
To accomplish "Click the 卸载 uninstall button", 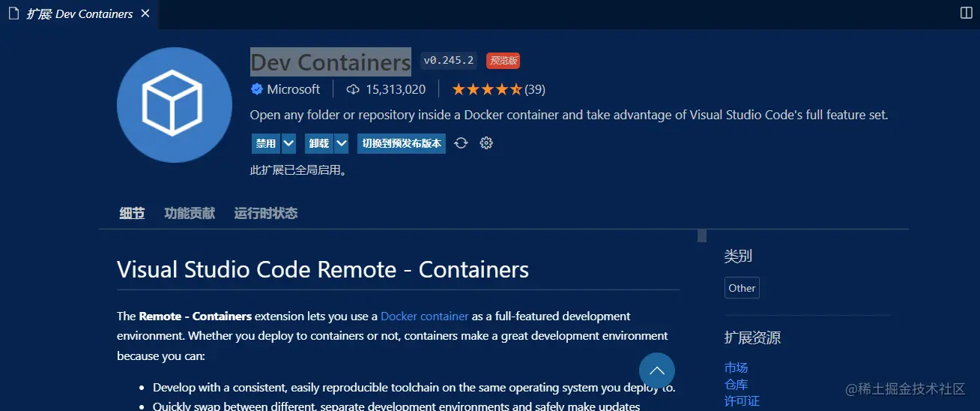I will click(319, 143).
